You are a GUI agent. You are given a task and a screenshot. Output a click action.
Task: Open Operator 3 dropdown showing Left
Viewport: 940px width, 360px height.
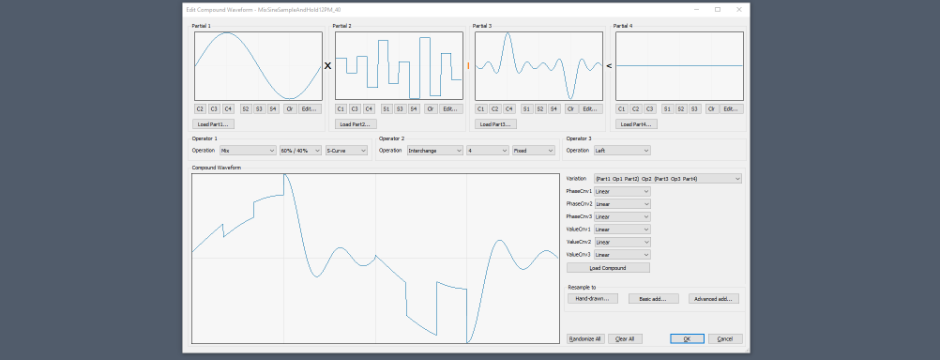tap(622, 151)
